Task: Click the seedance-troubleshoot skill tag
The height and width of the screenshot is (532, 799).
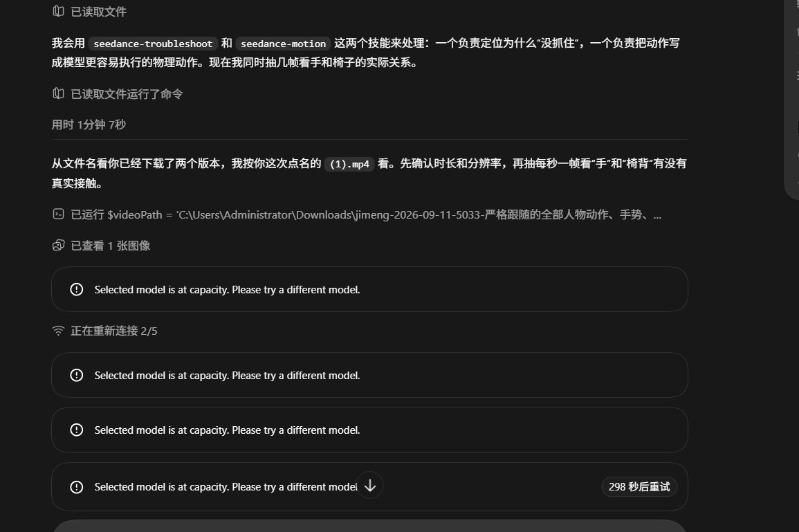Action: 153,44
